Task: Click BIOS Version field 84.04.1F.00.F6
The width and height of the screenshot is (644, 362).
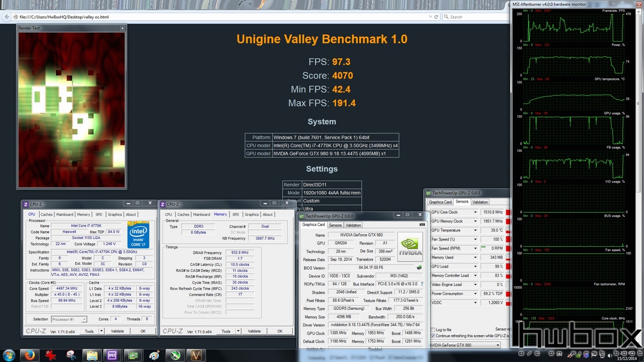Action: [x=371, y=268]
